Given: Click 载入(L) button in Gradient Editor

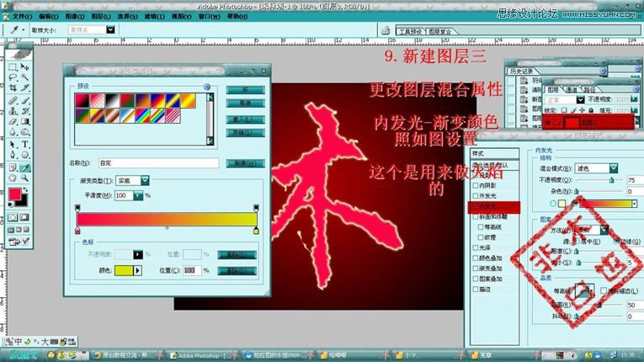Looking at the screenshot, I should pyautogui.click(x=245, y=120).
